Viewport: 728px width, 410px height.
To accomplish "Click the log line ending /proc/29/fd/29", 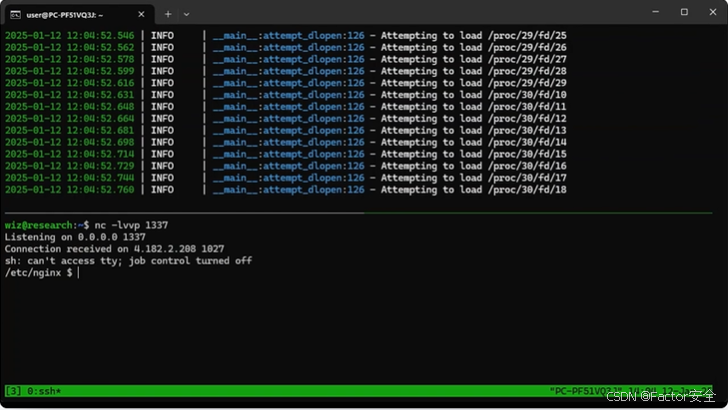I will coord(286,83).
